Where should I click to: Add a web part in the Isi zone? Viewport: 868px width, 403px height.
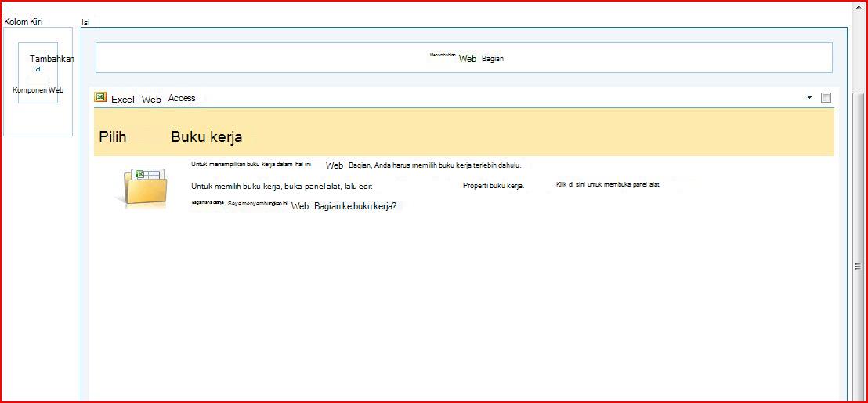tap(464, 58)
